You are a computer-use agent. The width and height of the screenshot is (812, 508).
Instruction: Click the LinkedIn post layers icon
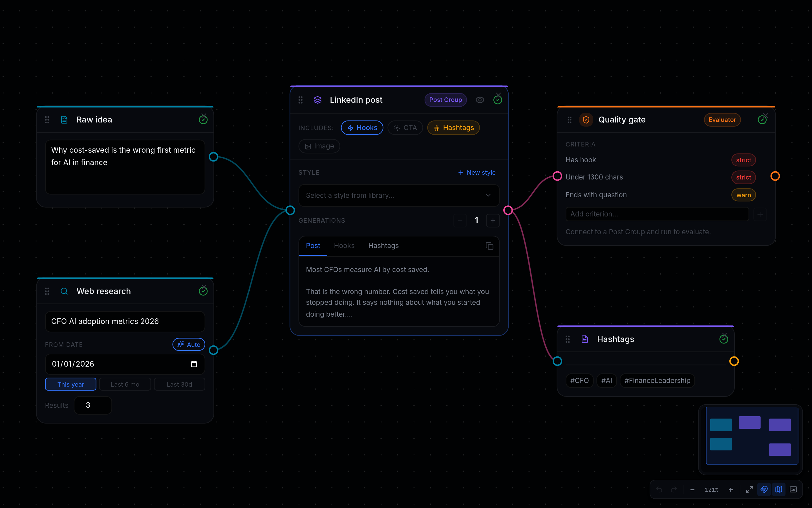tap(317, 100)
